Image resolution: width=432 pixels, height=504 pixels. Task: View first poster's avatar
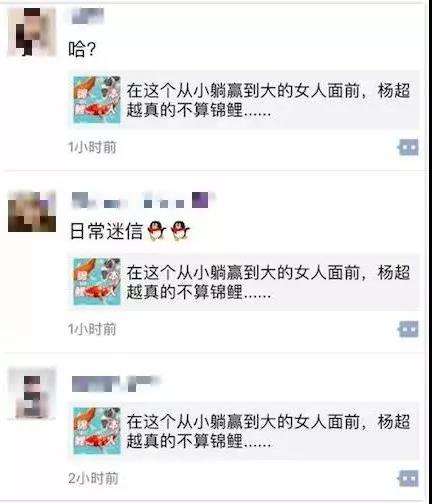coord(32,32)
